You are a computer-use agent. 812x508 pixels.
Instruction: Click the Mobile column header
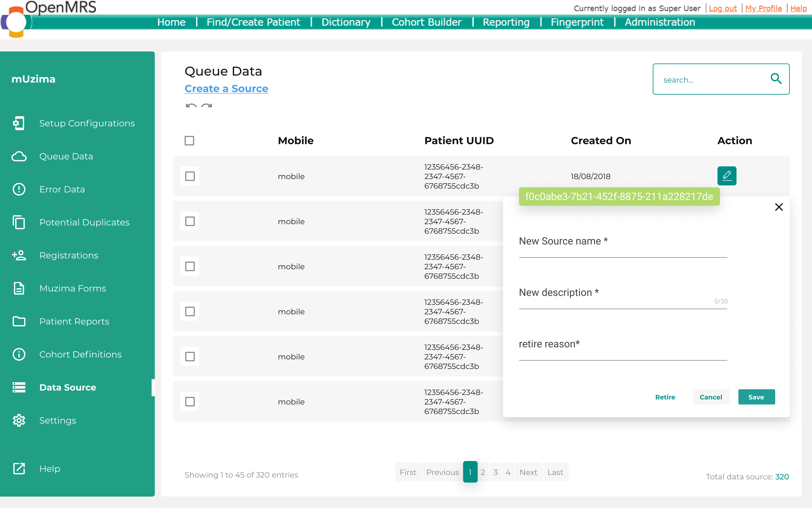[x=296, y=140]
